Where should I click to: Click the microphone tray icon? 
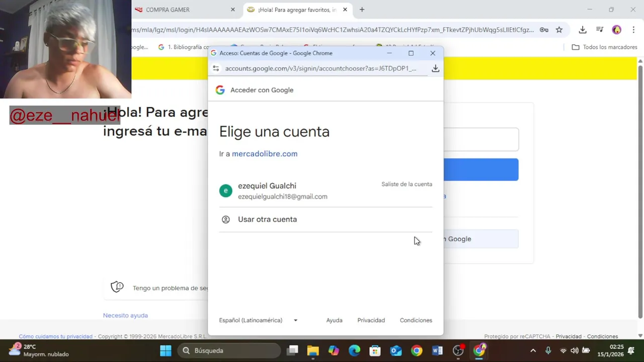tap(548, 350)
